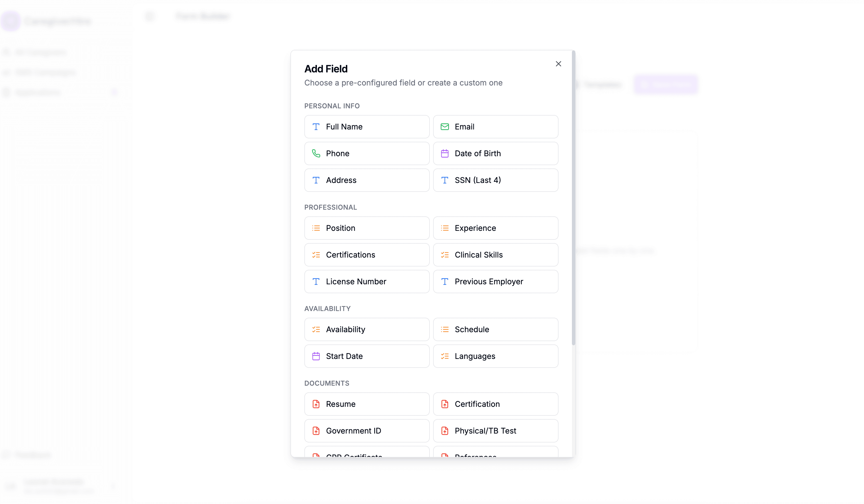The height and width of the screenshot is (504, 864).
Task: Add the Address field
Action: coord(367,180)
